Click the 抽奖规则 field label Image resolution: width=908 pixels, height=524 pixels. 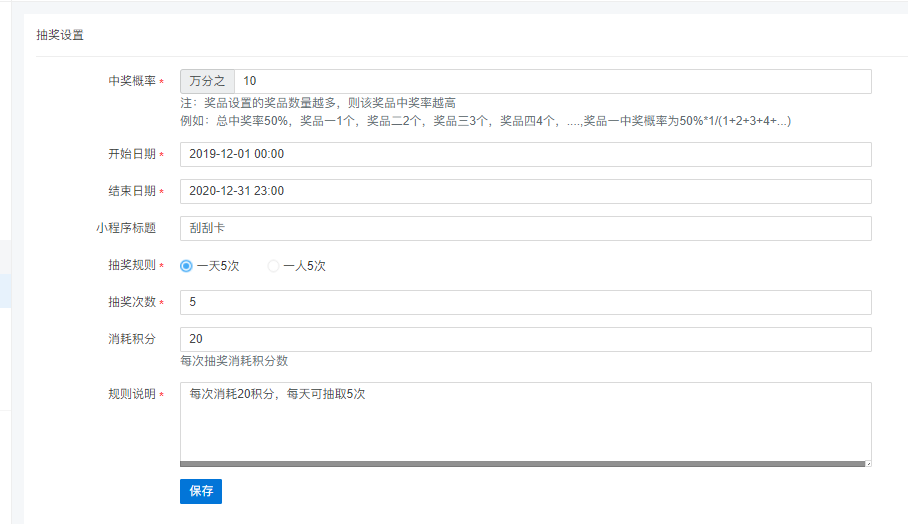(x=132, y=265)
